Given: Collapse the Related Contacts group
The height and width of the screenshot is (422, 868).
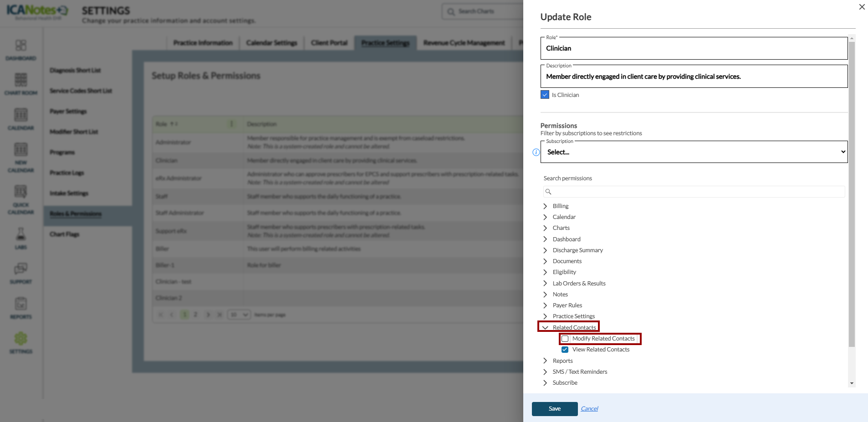Looking at the screenshot, I should (x=545, y=328).
